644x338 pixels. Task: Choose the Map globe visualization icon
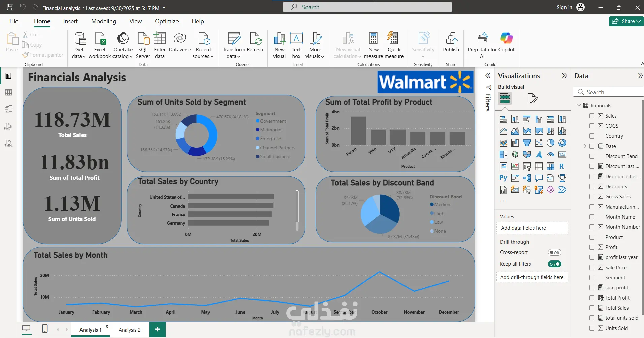pos(515,155)
